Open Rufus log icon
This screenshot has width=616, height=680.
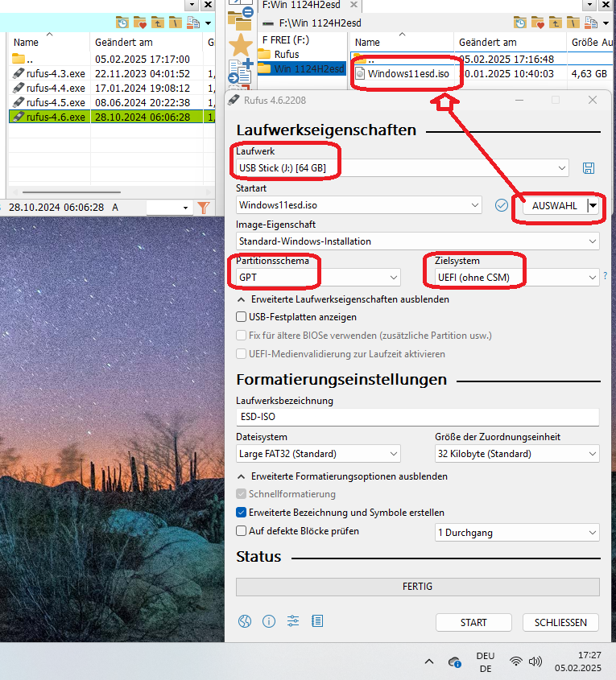click(x=317, y=621)
